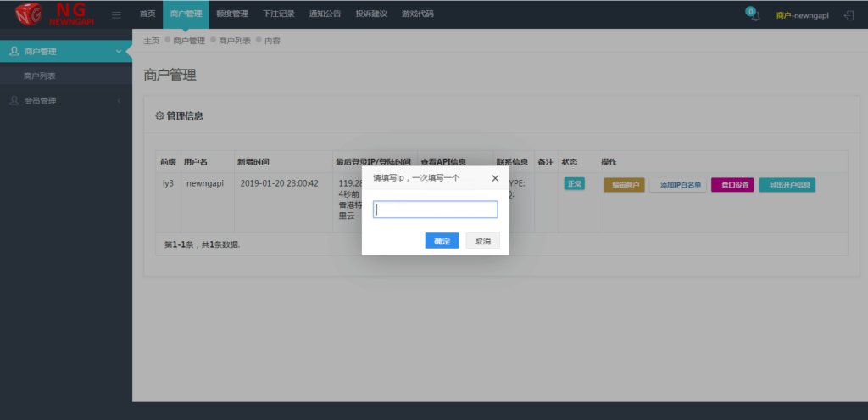Screen dimensions: 868x420
Task: Click the 商户列表 breadcrumb
Action: (235, 41)
